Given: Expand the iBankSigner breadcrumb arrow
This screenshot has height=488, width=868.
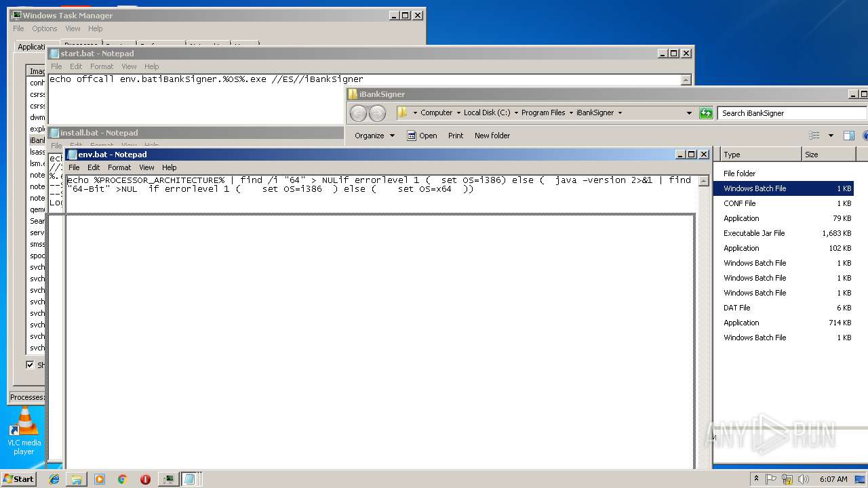Looking at the screenshot, I should point(620,113).
